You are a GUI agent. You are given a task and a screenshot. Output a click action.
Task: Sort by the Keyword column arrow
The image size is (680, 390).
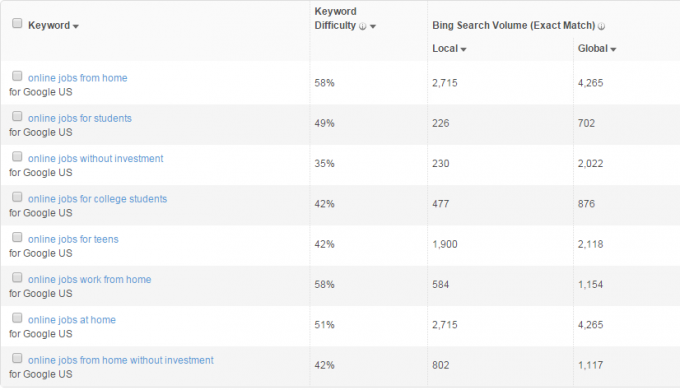[x=76, y=26]
